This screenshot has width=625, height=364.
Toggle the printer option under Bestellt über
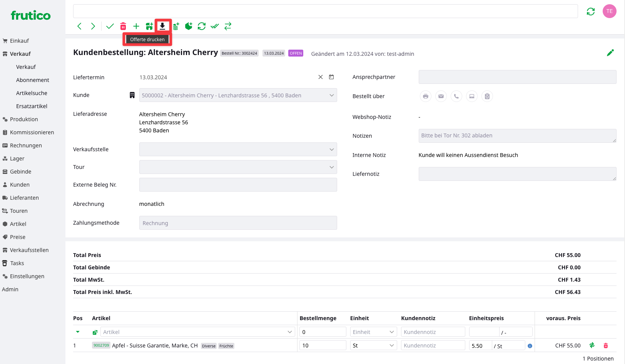[x=425, y=96]
